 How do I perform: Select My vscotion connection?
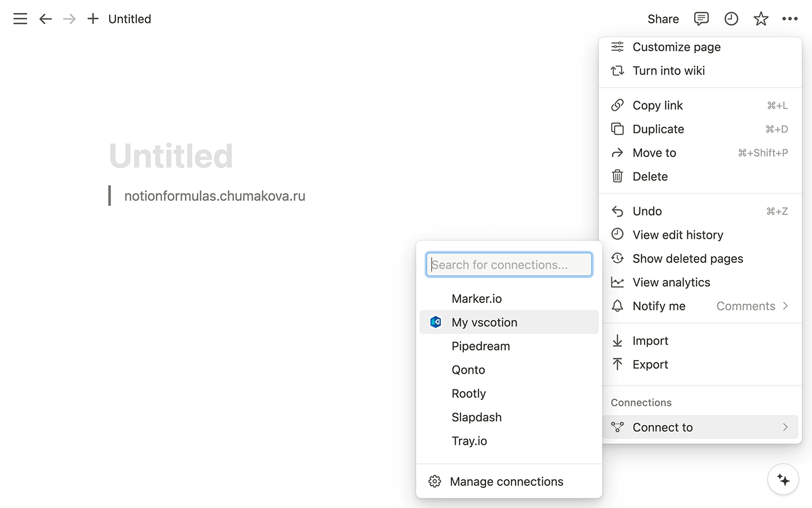point(509,322)
